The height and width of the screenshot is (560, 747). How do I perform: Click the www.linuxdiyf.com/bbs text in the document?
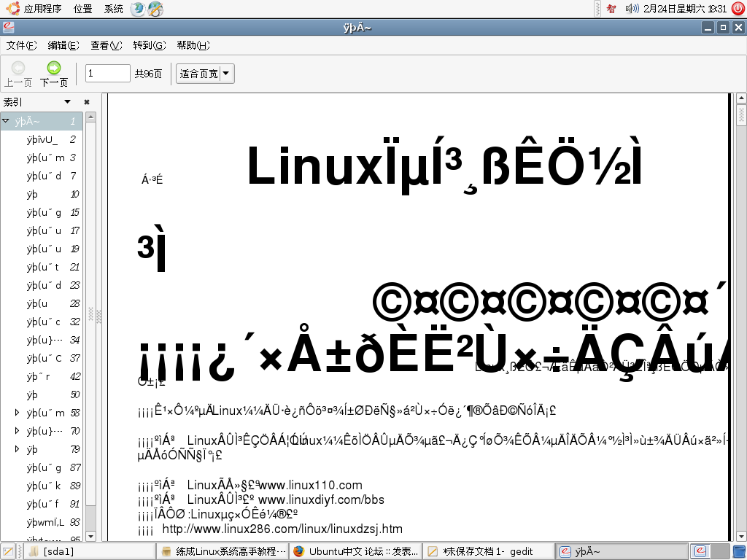pos(321,499)
